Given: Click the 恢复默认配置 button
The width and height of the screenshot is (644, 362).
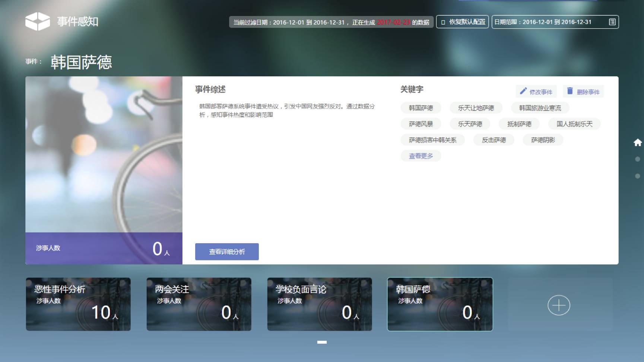Looking at the screenshot, I should pos(462,22).
